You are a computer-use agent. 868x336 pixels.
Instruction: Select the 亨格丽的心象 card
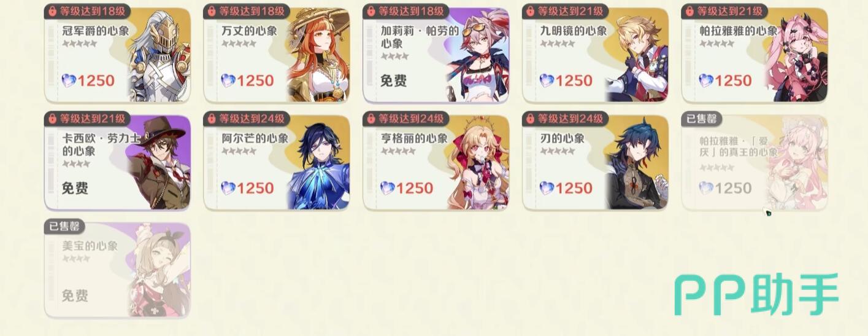point(436,163)
